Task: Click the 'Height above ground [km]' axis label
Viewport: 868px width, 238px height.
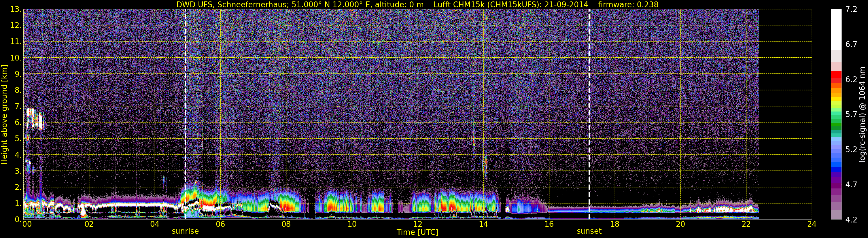Action: [x=4, y=114]
